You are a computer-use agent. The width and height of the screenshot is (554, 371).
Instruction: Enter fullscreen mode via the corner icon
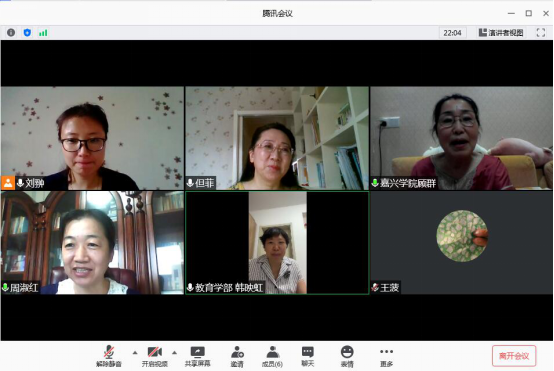click(x=541, y=33)
